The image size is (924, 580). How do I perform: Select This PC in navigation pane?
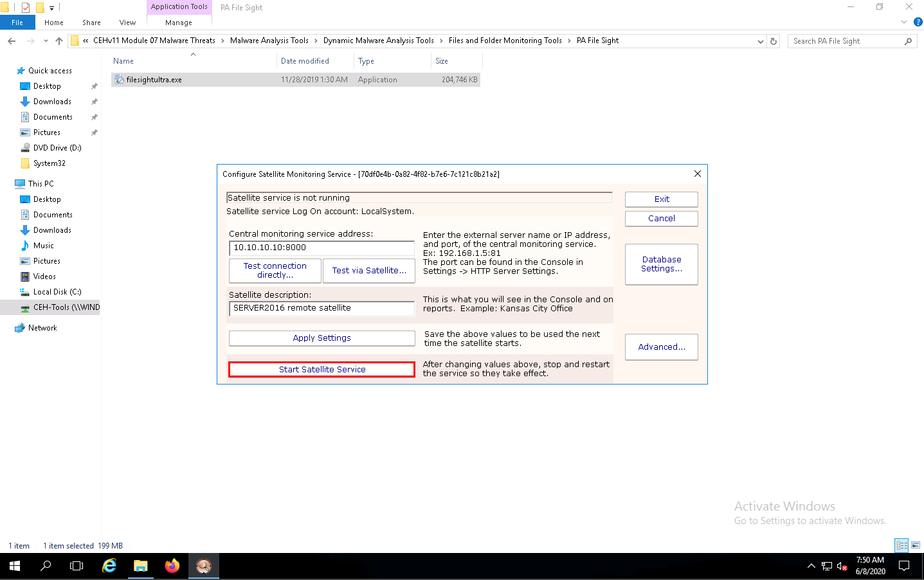click(x=41, y=184)
